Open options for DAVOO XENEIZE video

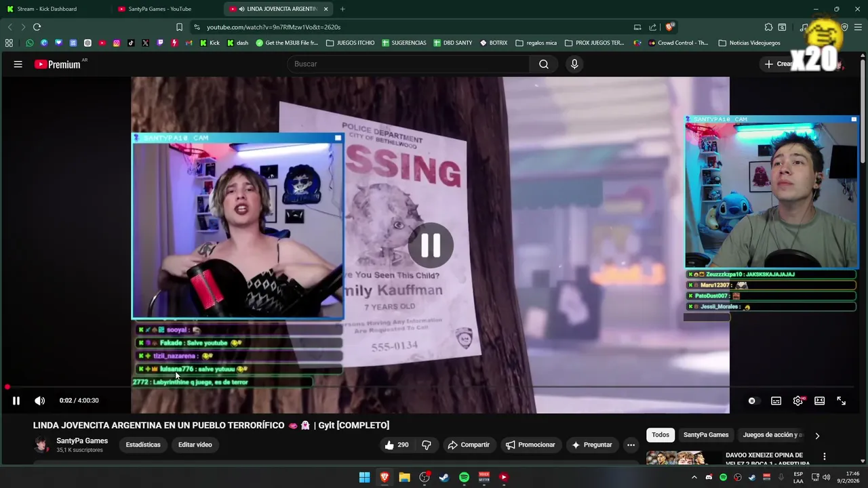pos(825,457)
